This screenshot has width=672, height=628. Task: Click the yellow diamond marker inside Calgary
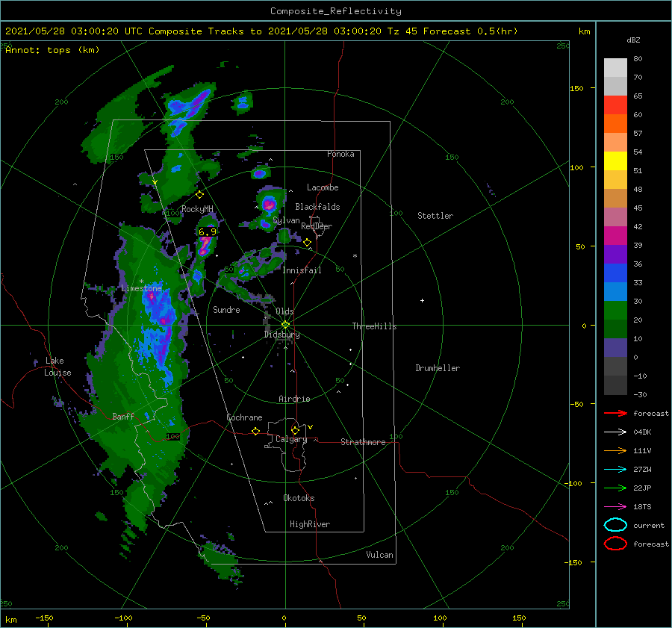[295, 430]
